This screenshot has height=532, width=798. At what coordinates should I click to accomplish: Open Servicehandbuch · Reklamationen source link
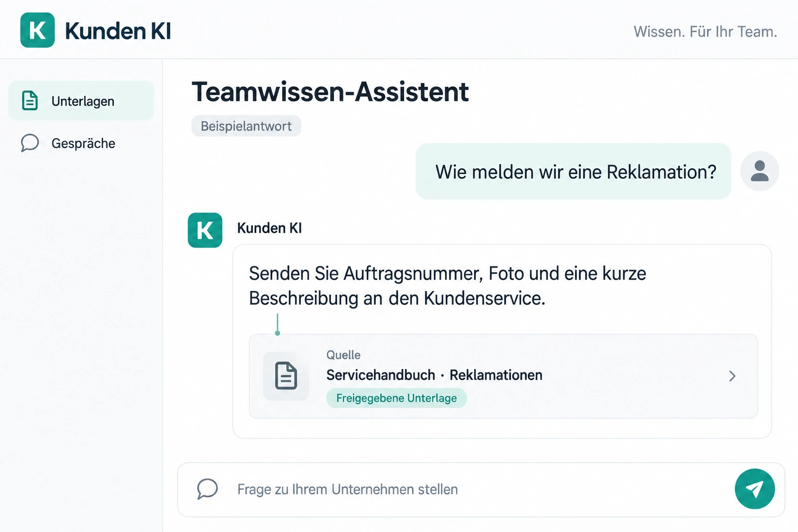[434, 375]
